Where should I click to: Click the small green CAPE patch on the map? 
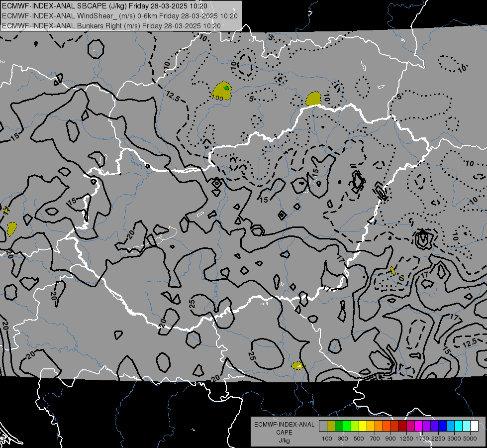pos(227,88)
